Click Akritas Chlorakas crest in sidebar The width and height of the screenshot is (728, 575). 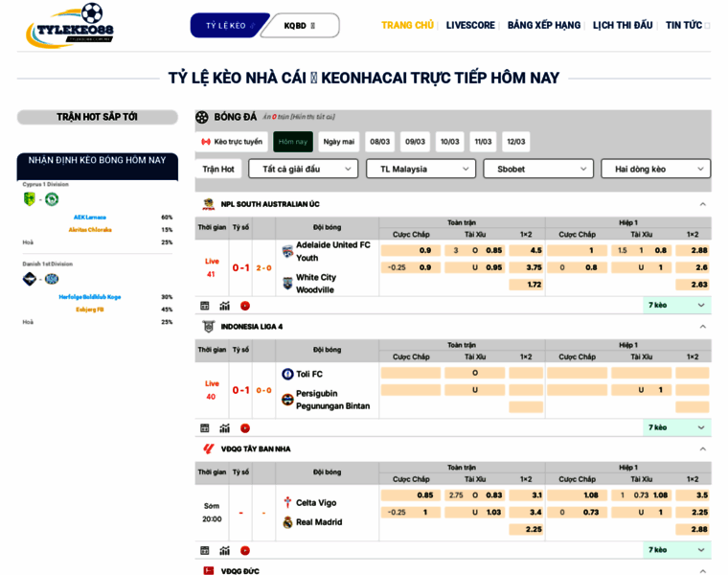(52, 199)
